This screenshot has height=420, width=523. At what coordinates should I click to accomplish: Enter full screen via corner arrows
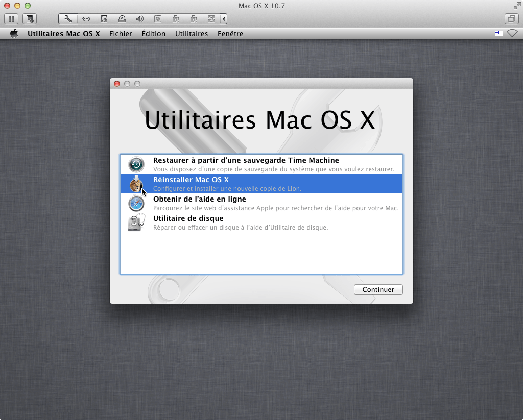(517, 6)
